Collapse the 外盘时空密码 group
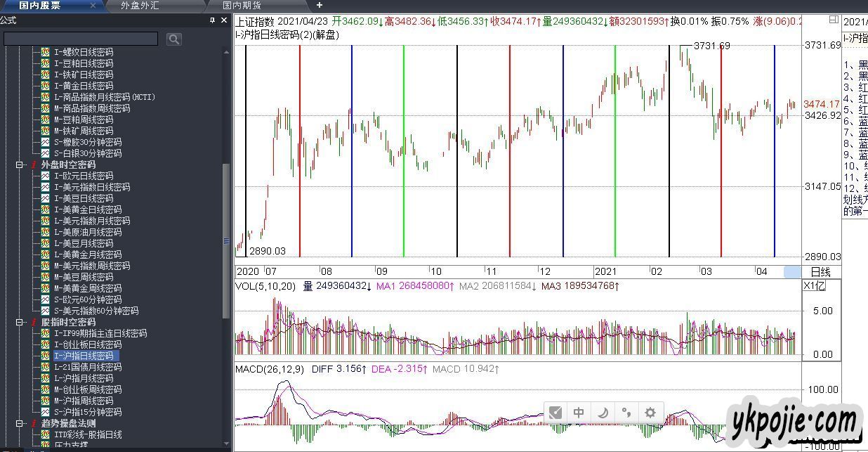The width and height of the screenshot is (868, 452). coord(20,164)
